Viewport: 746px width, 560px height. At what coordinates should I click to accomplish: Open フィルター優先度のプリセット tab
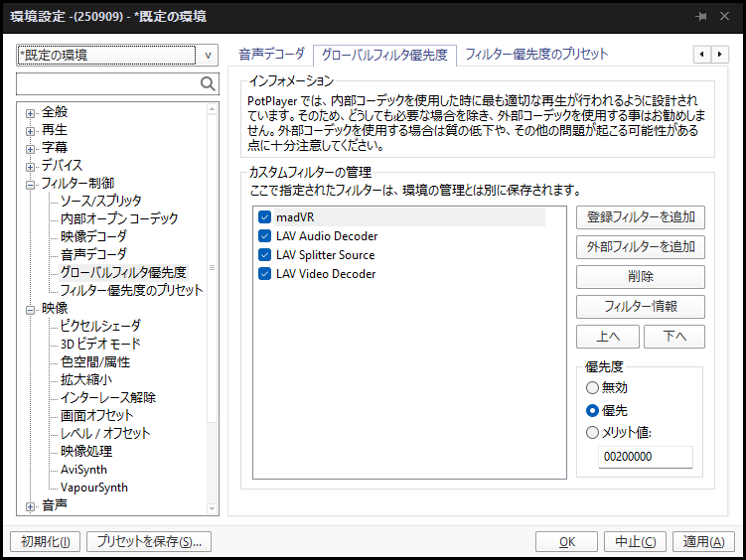point(536,54)
